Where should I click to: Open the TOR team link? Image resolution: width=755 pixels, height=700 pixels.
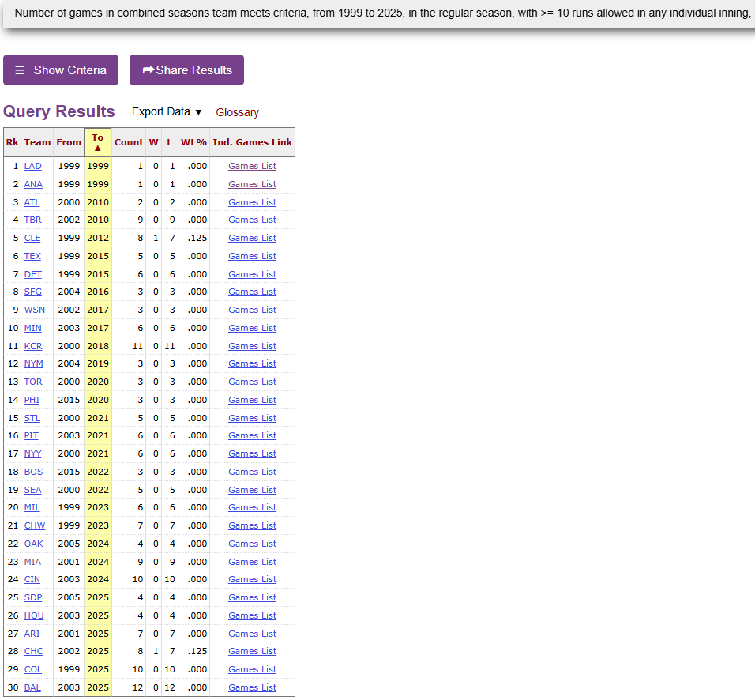[33, 382]
